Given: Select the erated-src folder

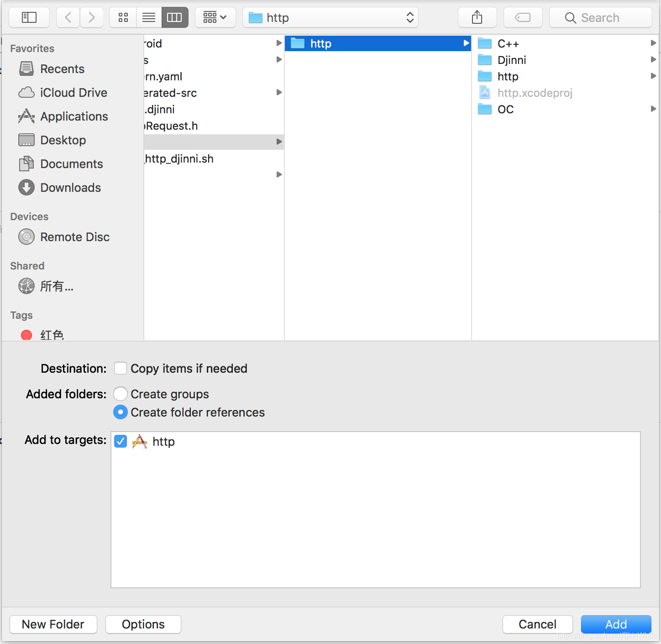Looking at the screenshot, I should tap(214, 93).
